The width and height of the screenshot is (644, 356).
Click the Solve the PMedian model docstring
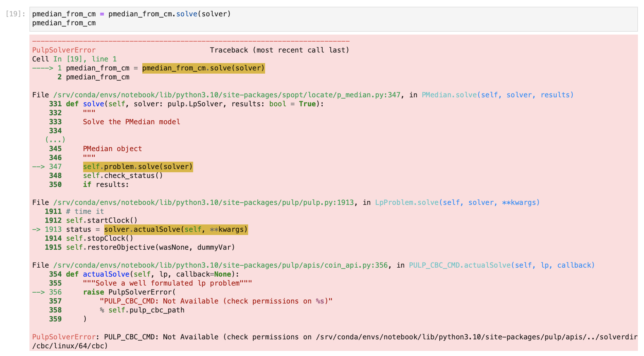(x=131, y=122)
